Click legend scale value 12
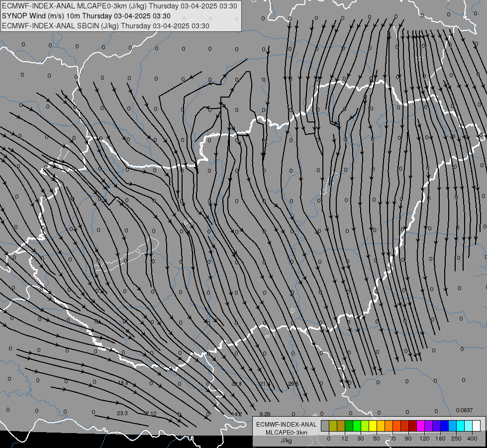 pyautogui.click(x=345, y=439)
